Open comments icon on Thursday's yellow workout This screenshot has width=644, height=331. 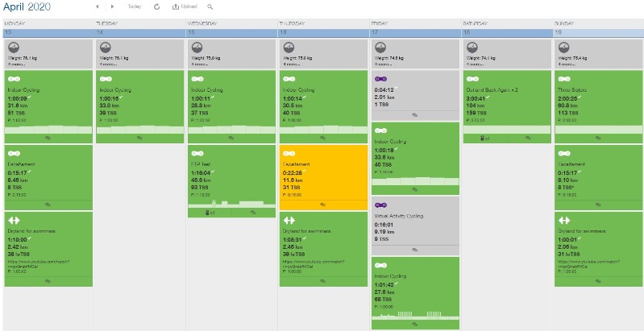coord(323,205)
